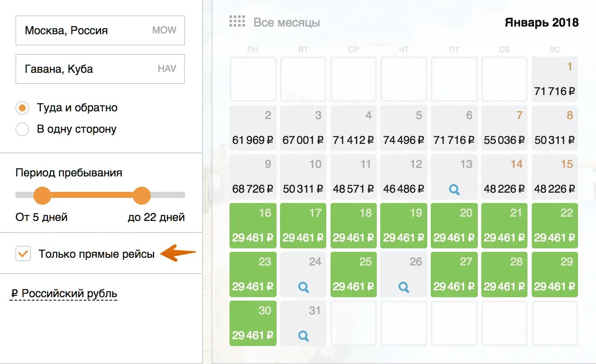Image resolution: width=596 pixels, height=364 pixels.
Task: Choose the green January 25 cell
Action: coord(354,274)
